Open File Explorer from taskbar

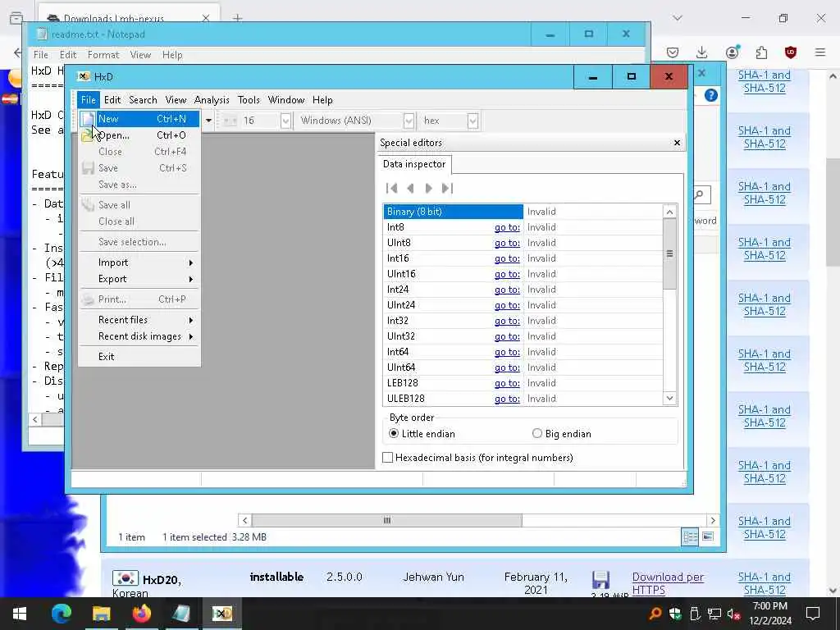(101, 614)
